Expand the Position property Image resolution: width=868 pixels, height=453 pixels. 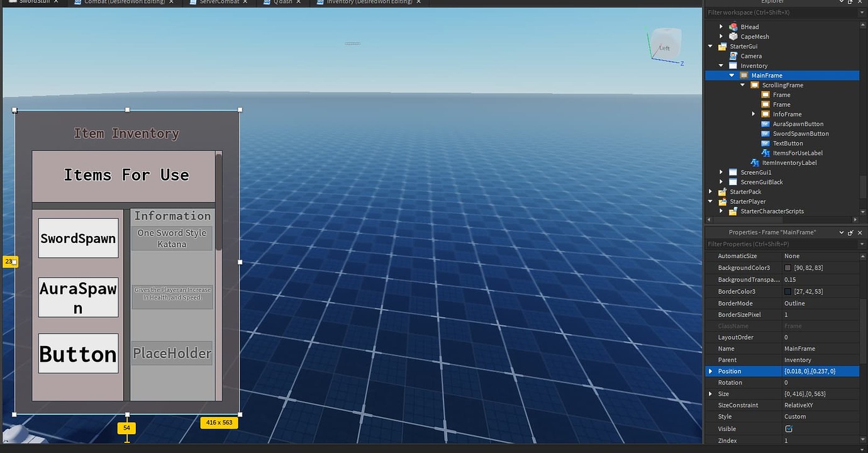tap(711, 371)
